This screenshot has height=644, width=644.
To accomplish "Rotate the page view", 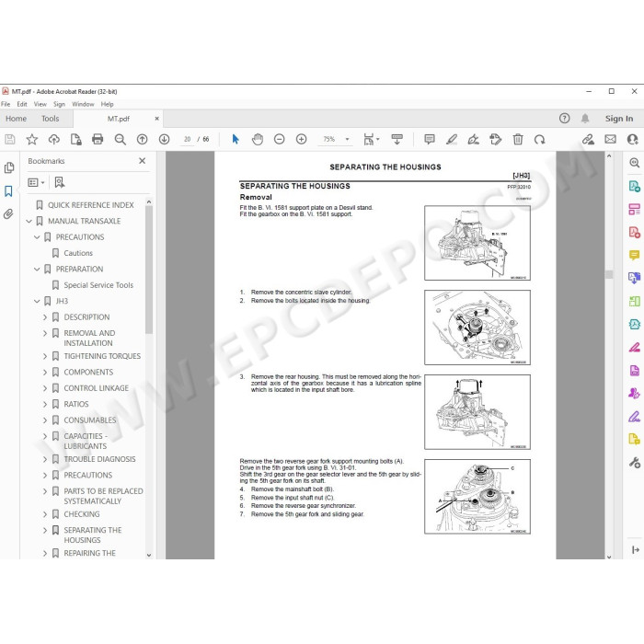I will 540,139.
